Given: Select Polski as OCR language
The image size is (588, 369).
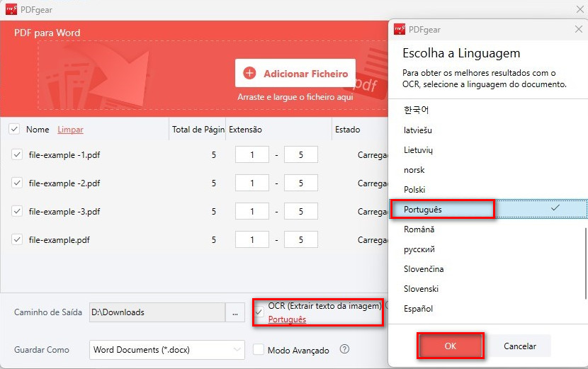Looking at the screenshot, I should (414, 190).
